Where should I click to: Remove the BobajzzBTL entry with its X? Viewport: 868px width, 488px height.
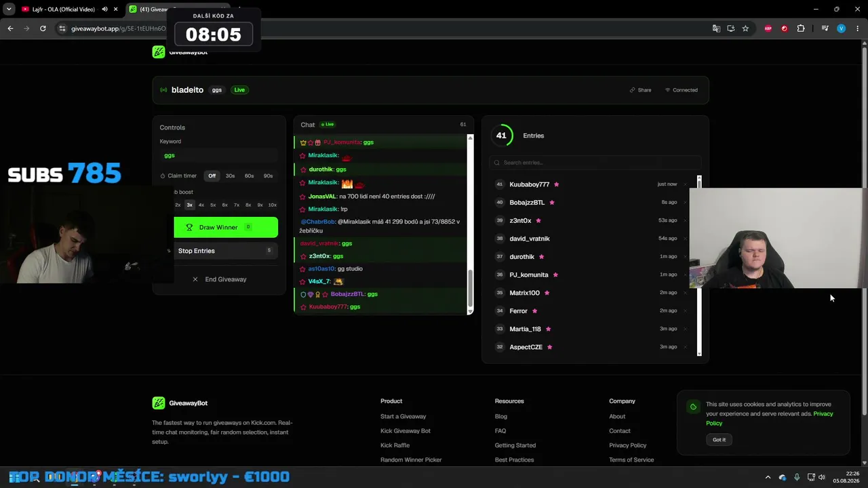click(x=685, y=203)
